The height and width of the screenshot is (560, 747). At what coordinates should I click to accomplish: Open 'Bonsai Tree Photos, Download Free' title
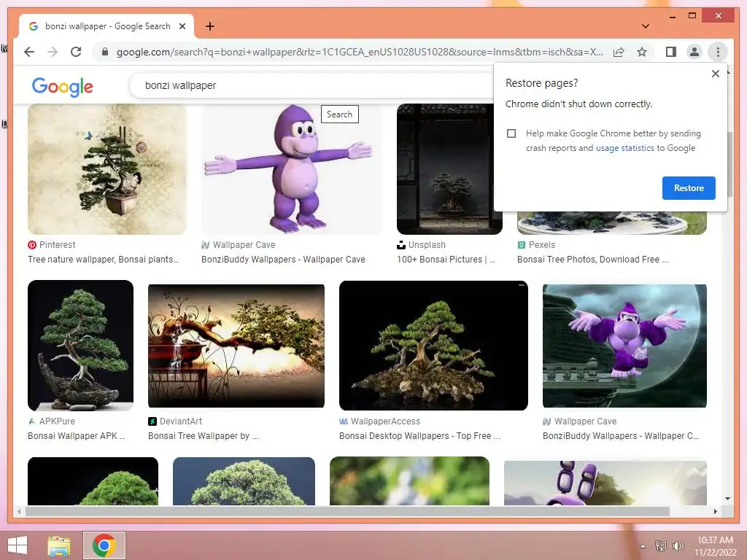click(592, 260)
